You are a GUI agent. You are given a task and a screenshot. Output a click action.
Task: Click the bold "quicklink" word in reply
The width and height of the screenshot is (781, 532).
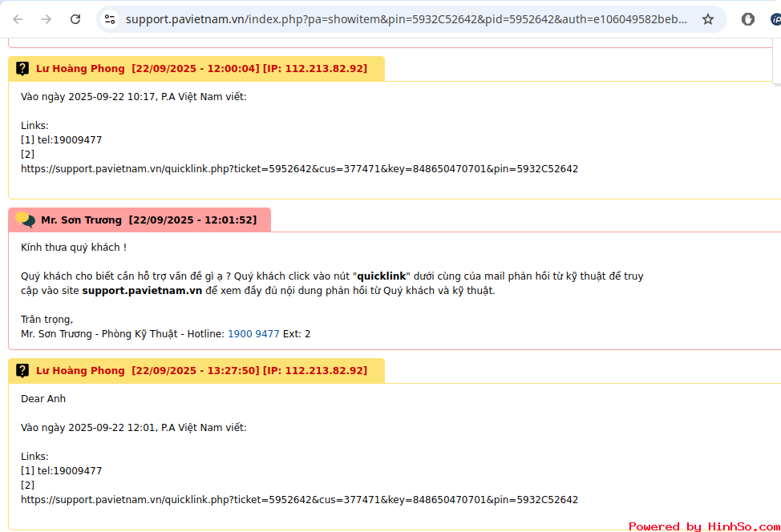coord(382,276)
